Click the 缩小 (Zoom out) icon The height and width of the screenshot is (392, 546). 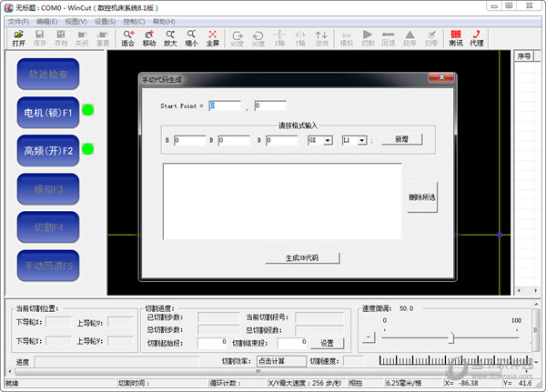[191, 38]
